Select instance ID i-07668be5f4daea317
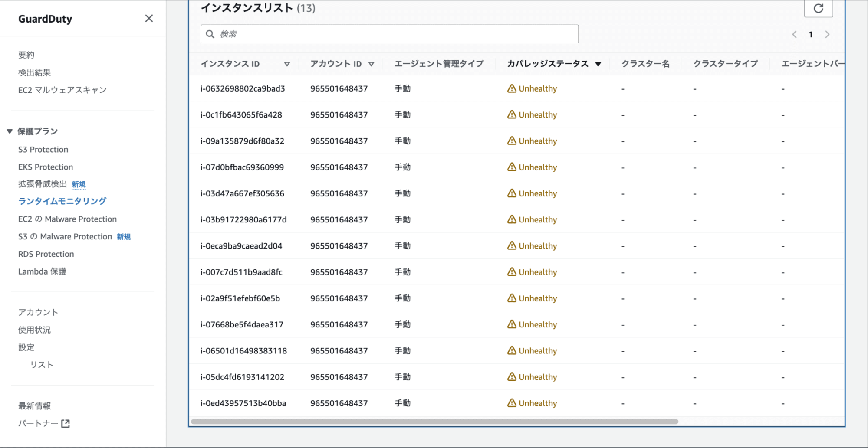The width and height of the screenshot is (868, 448). point(242,324)
